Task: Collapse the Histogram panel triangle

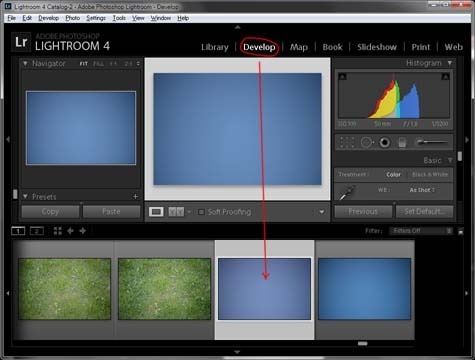Action: point(450,63)
